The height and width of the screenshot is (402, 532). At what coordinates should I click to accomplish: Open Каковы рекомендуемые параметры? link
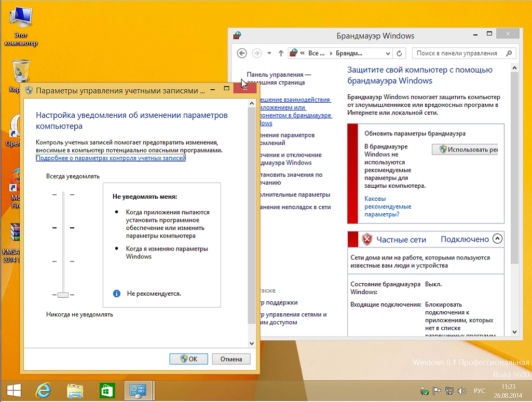click(x=388, y=206)
